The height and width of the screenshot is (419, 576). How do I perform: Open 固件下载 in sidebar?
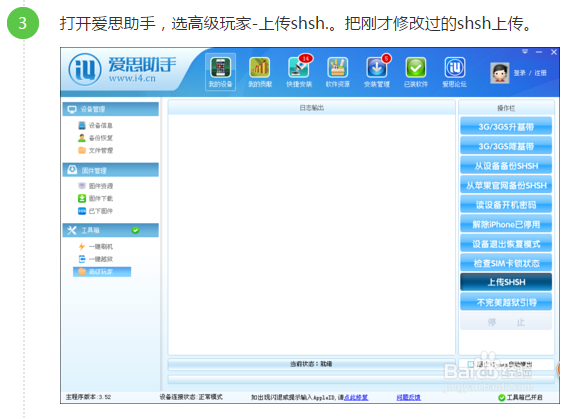pyautogui.click(x=96, y=199)
